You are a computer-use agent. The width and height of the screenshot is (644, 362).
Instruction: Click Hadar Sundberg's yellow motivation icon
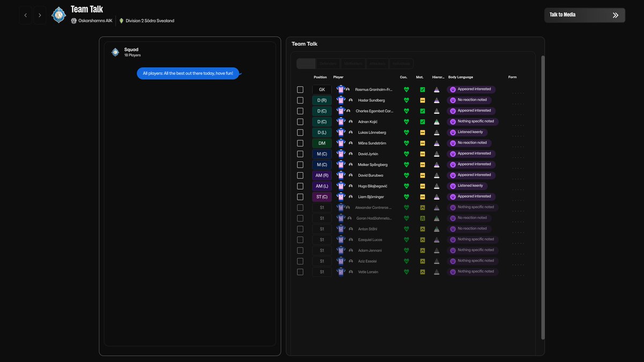(x=422, y=100)
